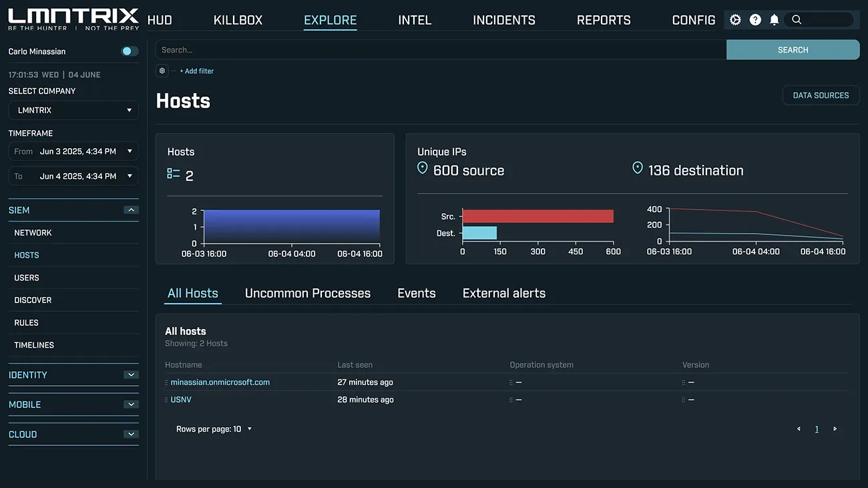Viewport: 868px width, 488px height.
Task: Click the hosts count list icon
Action: 174,174
